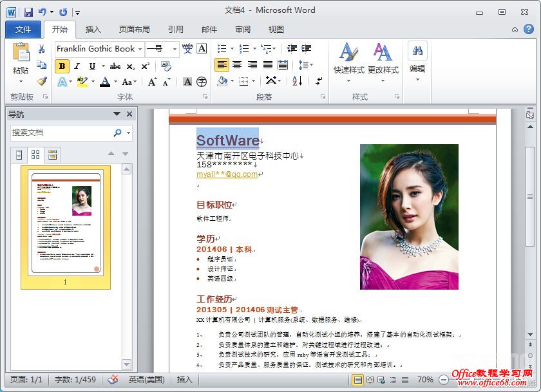Open the 页面布局 (Page Layout) tab

134,29
